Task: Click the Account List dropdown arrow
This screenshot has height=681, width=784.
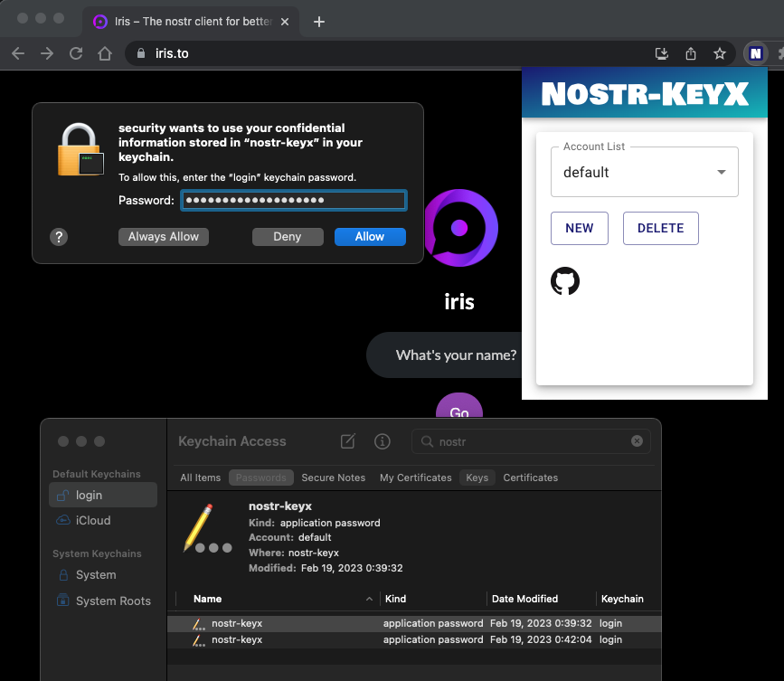Action: [x=721, y=172]
